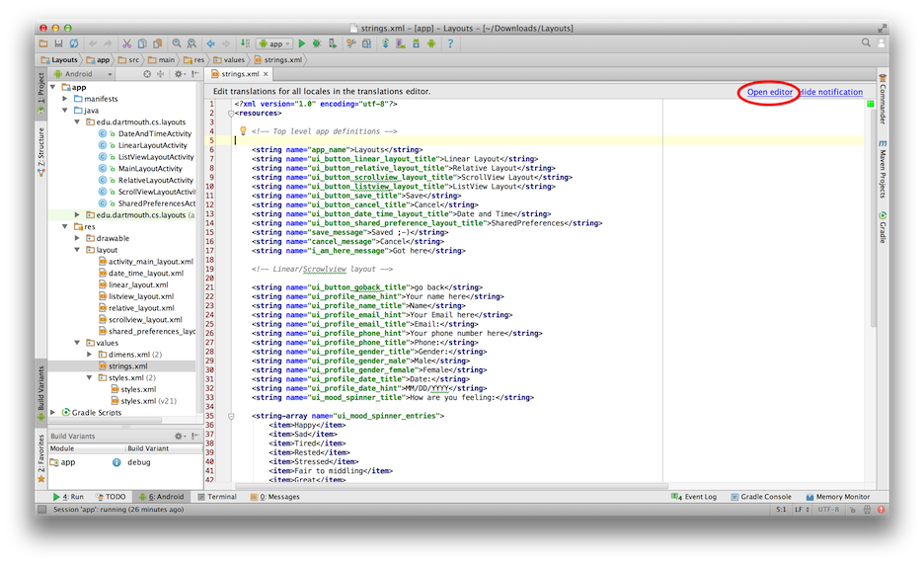This screenshot has width=924, height=564.
Task: Click the search magnifier at top right
Action: [866, 43]
